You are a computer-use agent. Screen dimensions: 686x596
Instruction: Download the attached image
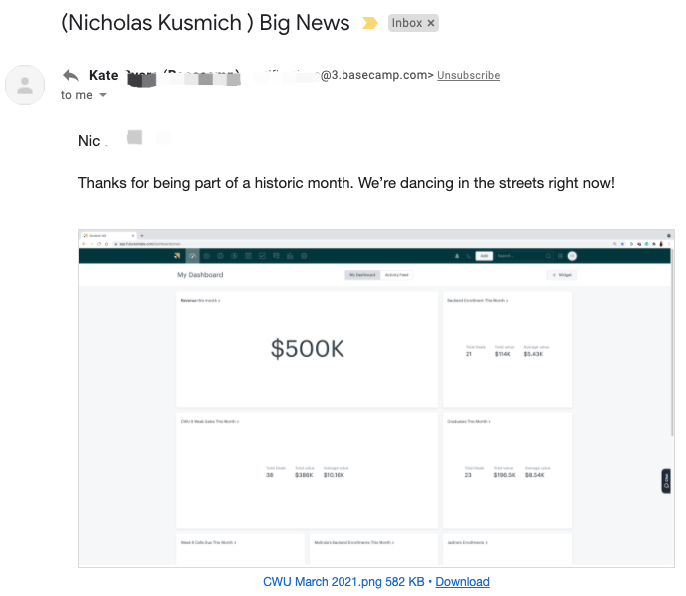tap(462, 581)
